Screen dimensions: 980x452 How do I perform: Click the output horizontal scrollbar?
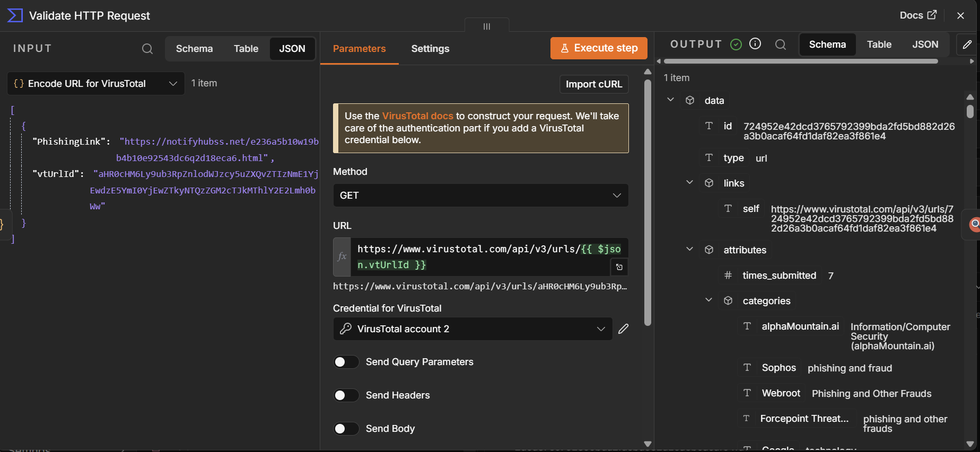(801, 61)
